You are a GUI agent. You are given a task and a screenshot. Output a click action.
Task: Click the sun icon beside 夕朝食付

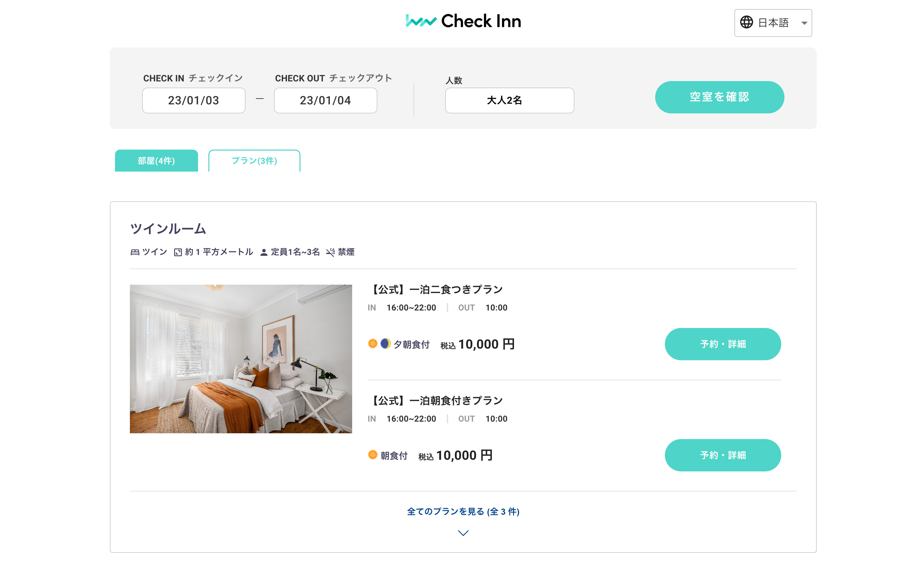tap(372, 343)
